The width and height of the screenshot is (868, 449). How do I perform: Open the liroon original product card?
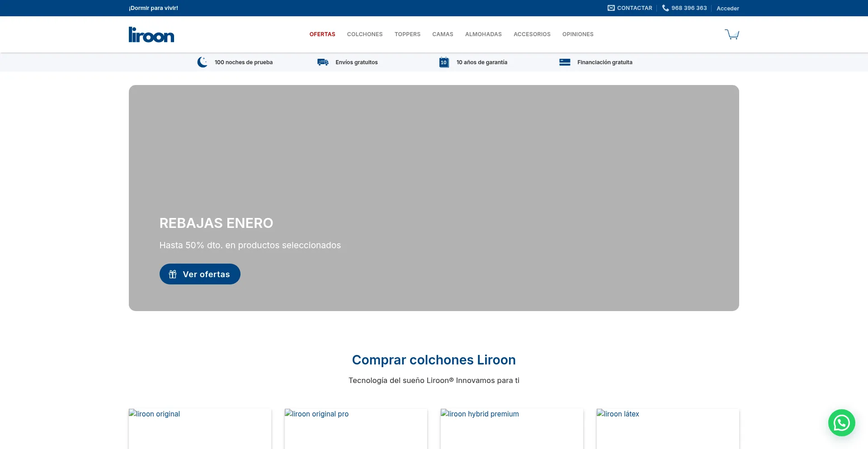click(200, 429)
